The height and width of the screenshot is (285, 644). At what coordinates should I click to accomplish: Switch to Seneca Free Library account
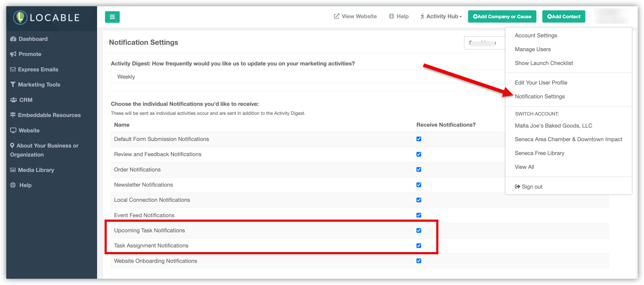pos(539,153)
